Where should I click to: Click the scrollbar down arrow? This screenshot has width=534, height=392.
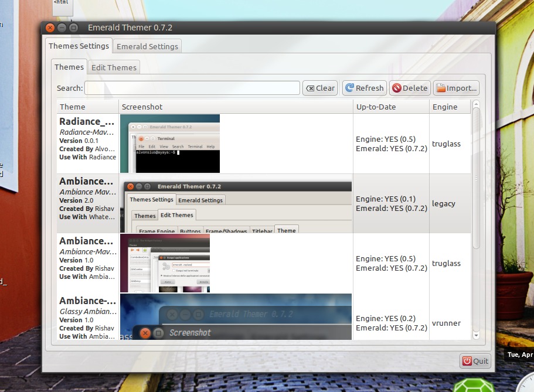[x=476, y=336]
